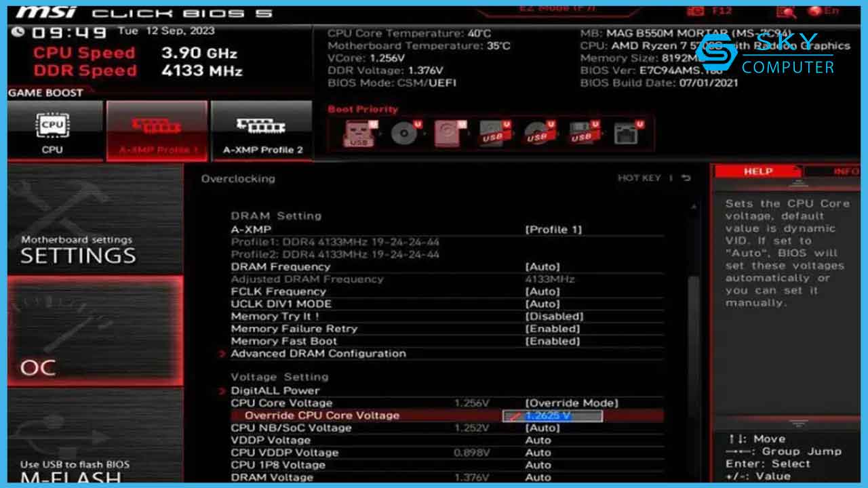Click BIOS Mode CSM/UEFI text
Viewport: 868px width, 488px height.
tap(392, 83)
